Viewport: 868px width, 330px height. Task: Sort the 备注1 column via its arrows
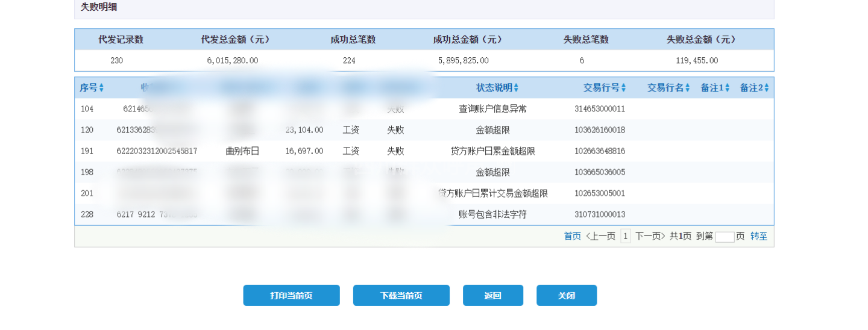(727, 88)
